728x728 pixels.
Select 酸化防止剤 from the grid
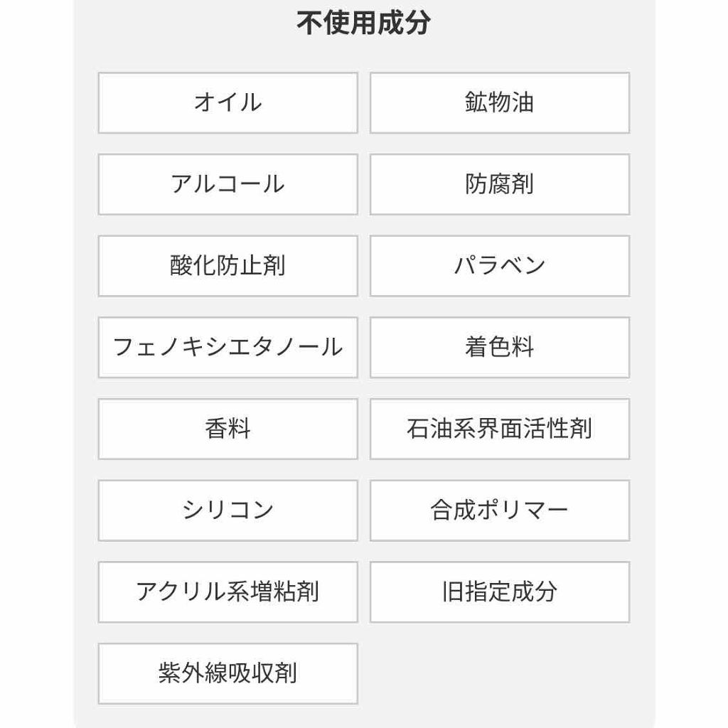click(x=227, y=266)
